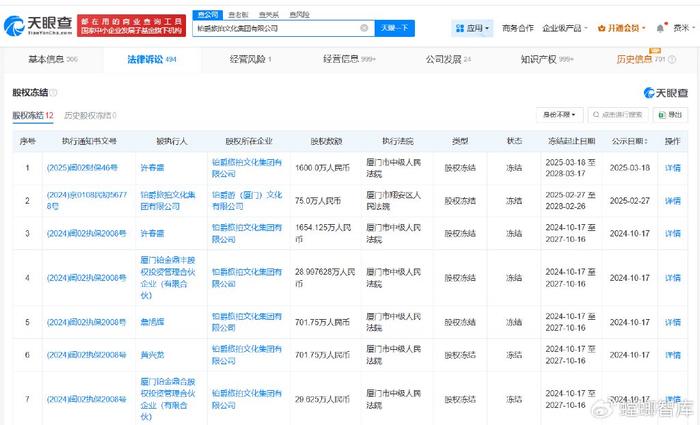The width and height of the screenshot is (700, 425).
Task: Click the 1654.125万人民币 amount cell
Action: coord(323,233)
